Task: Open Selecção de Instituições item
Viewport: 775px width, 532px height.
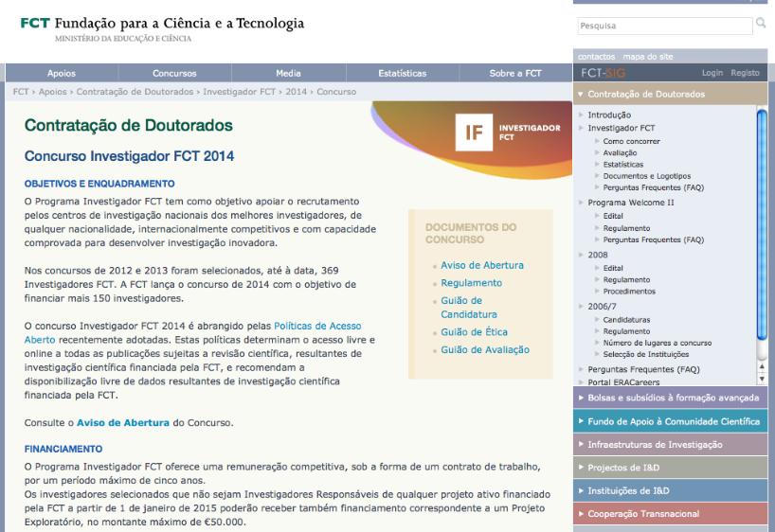Action: tap(645, 354)
